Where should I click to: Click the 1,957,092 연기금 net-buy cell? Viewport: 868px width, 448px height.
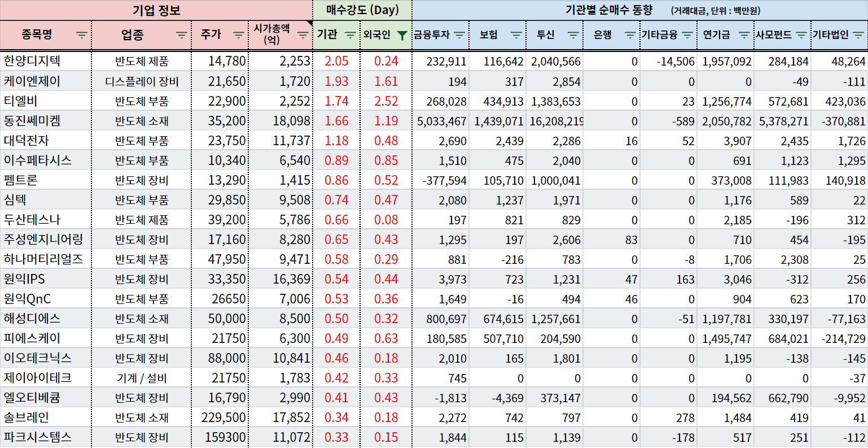726,62
